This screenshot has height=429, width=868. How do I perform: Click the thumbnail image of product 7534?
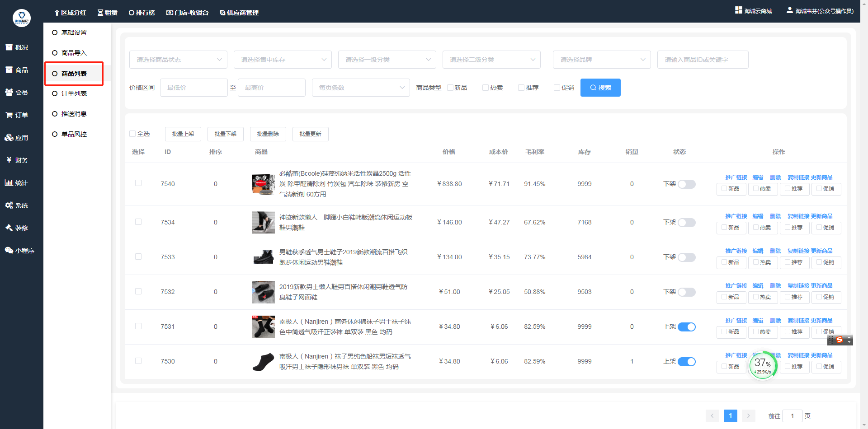pyautogui.click(x=263, y=223)
